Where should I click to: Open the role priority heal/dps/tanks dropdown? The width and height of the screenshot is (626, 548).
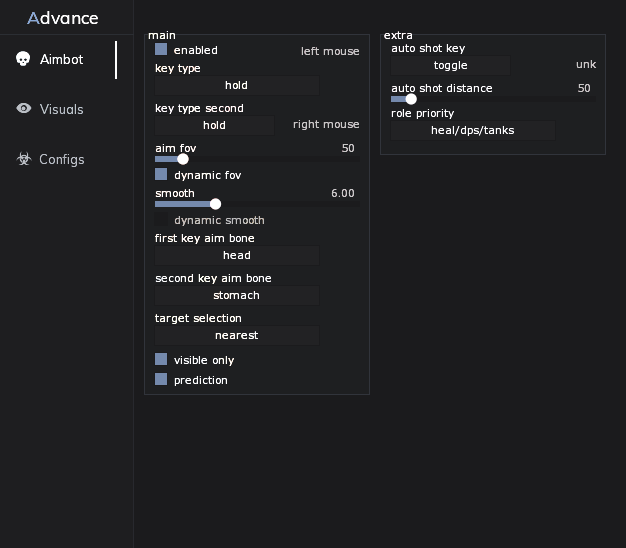(x=473, y=131)
